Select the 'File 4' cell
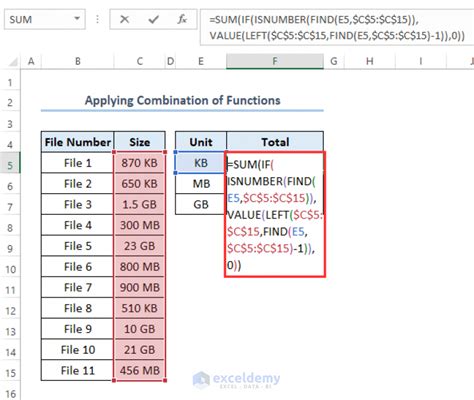This screenshot has height=400, width=474. (78, 225)
